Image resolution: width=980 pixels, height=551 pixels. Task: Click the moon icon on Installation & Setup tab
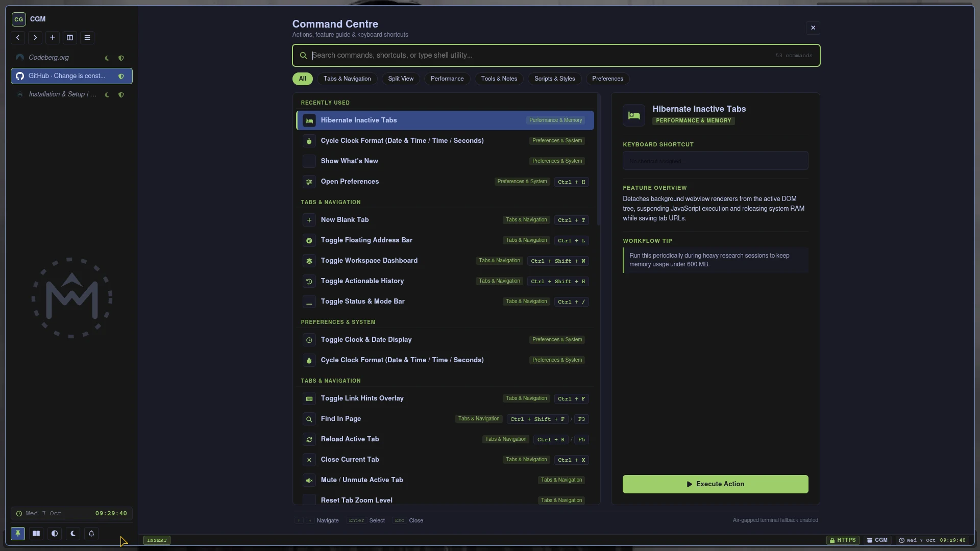(107, 95)
